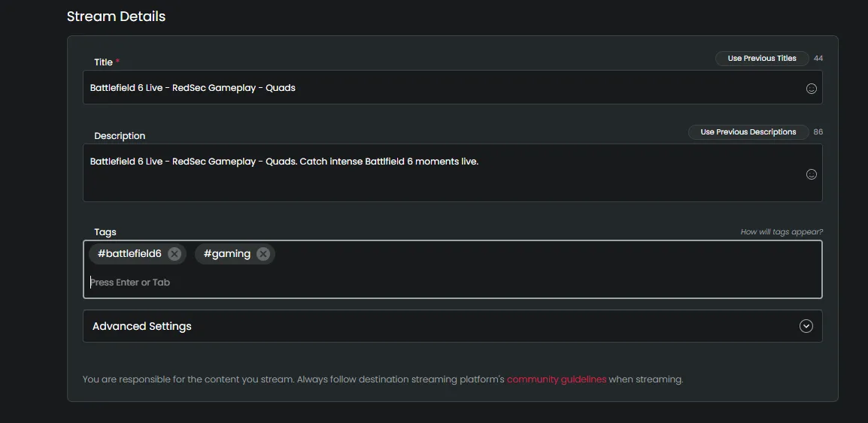Open emoji picker in Title field
Screen dimensions: 868x423
pos(811,89)
